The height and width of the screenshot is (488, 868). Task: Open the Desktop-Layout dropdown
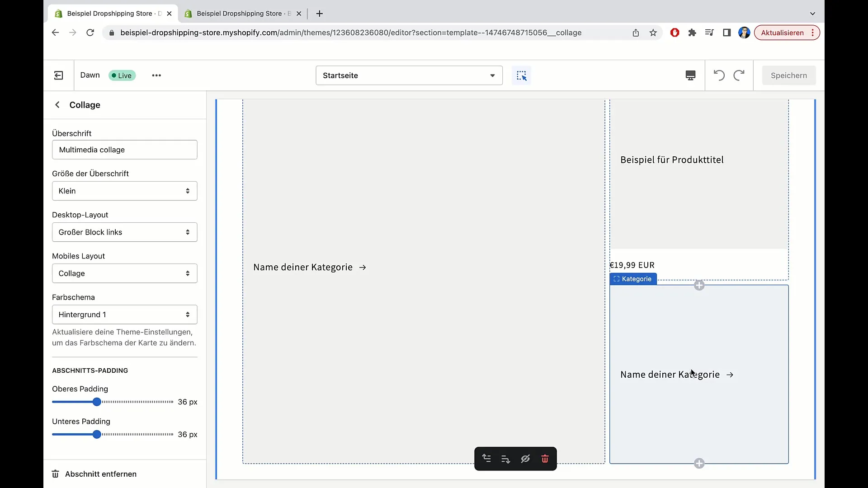pyautogui.click(x=124, y=232)
